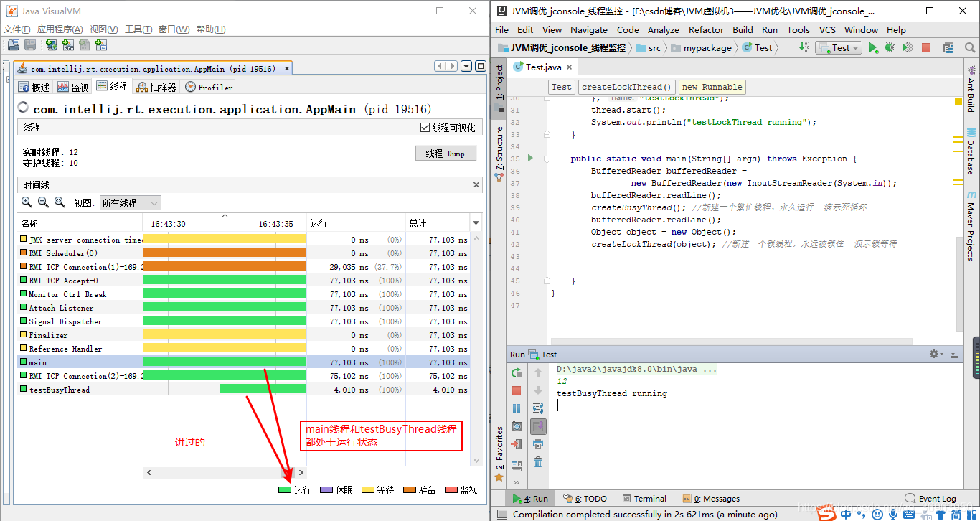Stop process in Run panel sidebar
The image size is (980, 521).
[x=517, y=390]
